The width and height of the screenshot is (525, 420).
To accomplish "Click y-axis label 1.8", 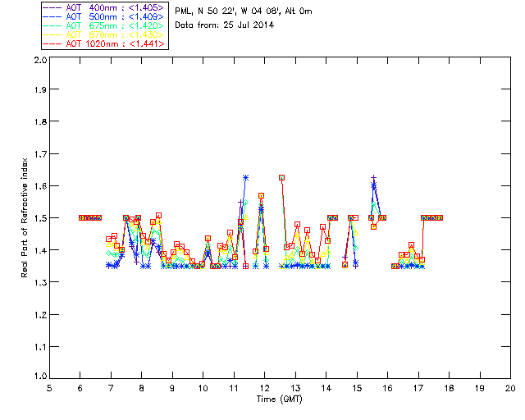I will pos(40,121).
